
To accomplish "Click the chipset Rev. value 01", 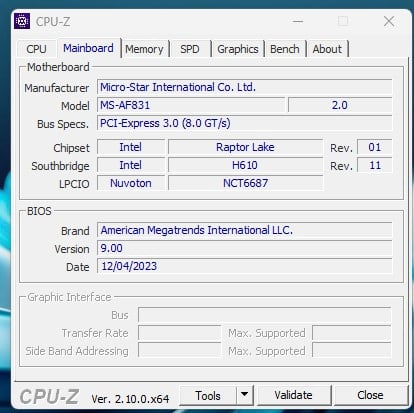I will 375,147.
